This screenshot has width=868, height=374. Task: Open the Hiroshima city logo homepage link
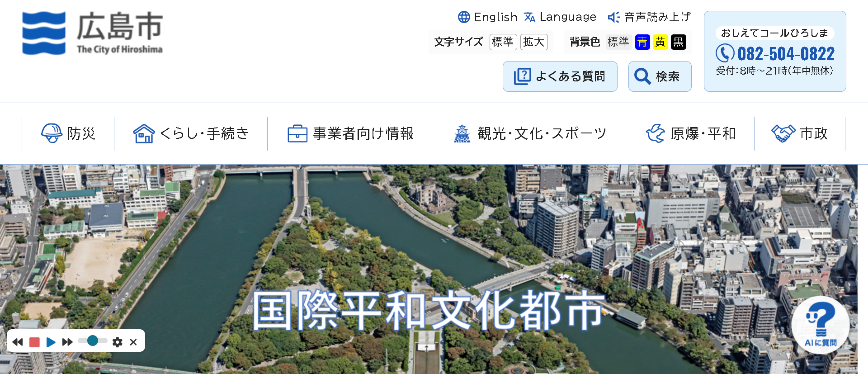point(92,33)
